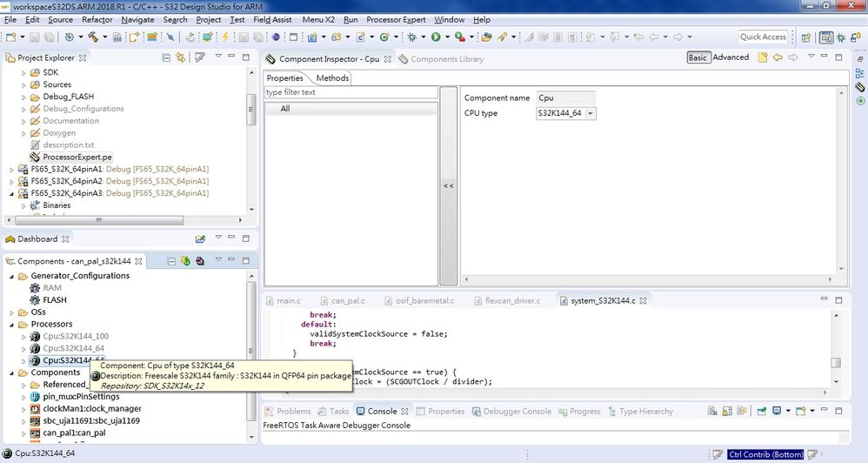Screen dimensions: 868x463
Task: Expand FS65_S32K_64pinA1 project
Action: (11, 170)
